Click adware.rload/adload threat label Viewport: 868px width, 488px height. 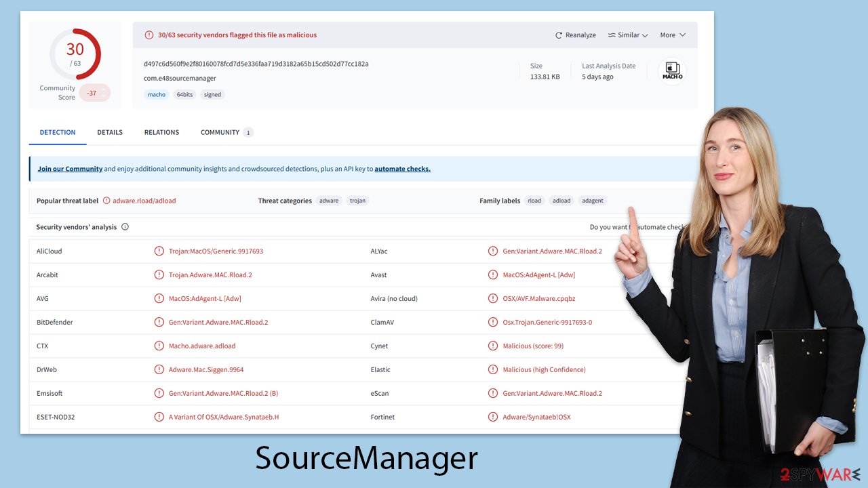pos(144,201)
